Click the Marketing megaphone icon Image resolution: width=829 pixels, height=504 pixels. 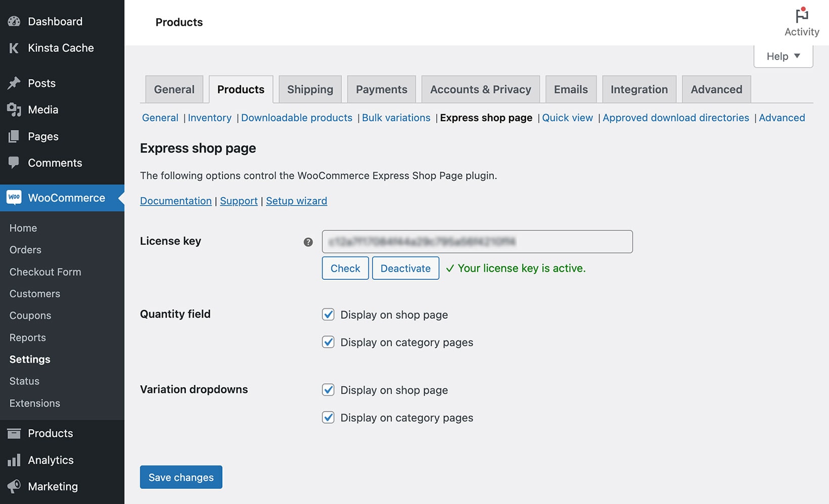14,486
